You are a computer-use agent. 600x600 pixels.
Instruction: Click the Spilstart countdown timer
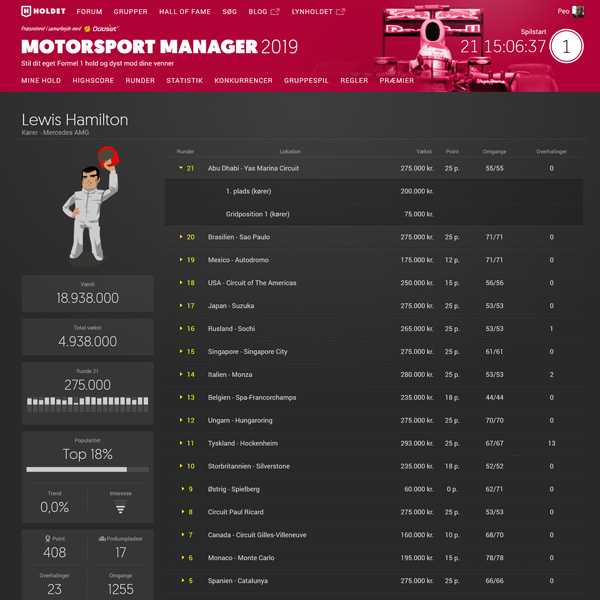(x=503, y=47)
